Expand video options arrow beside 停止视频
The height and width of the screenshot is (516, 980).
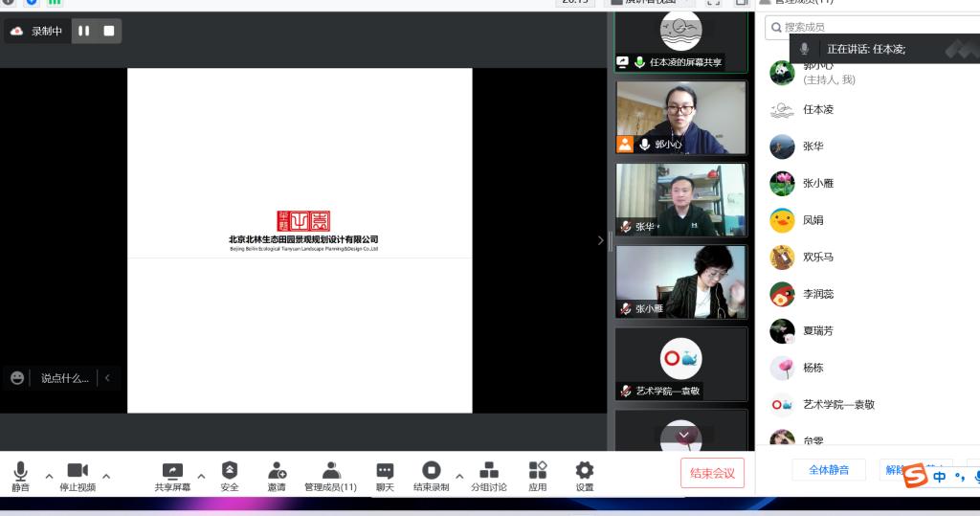106,476
